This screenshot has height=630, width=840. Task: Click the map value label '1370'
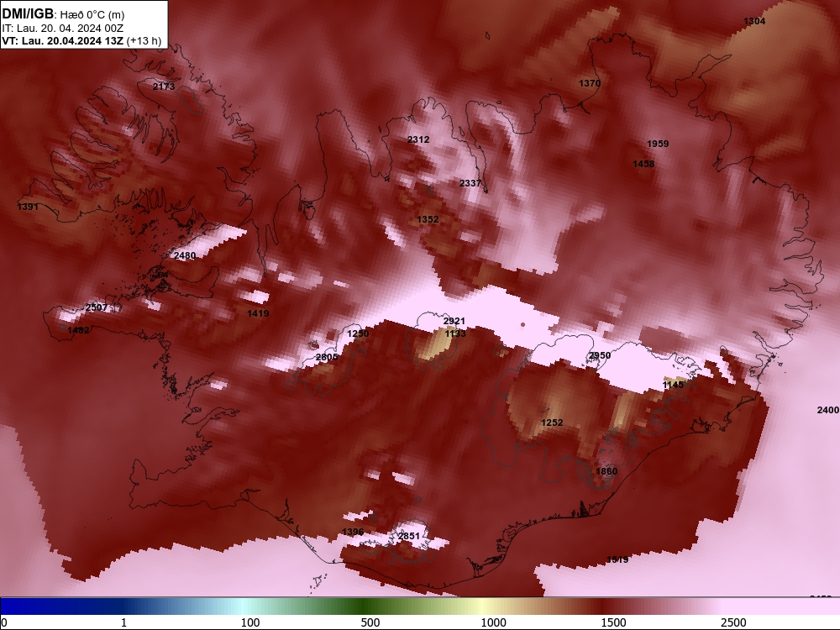(x=590, y=83)
